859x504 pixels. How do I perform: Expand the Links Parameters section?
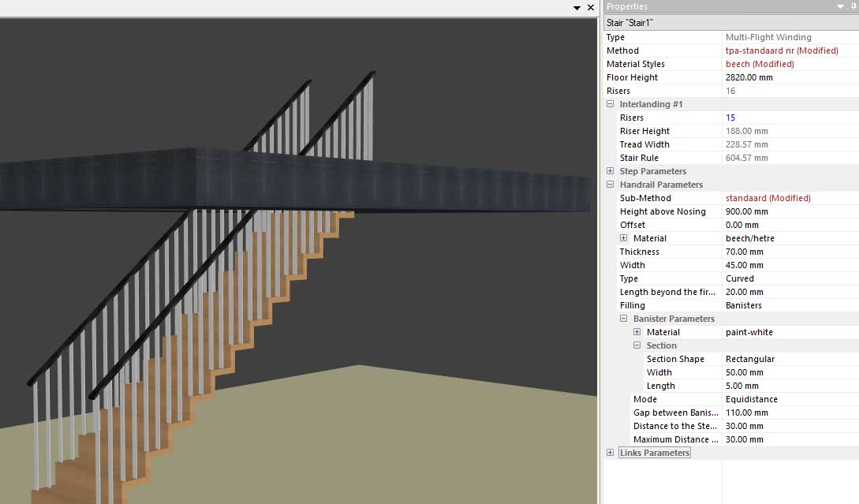[610, 453]
